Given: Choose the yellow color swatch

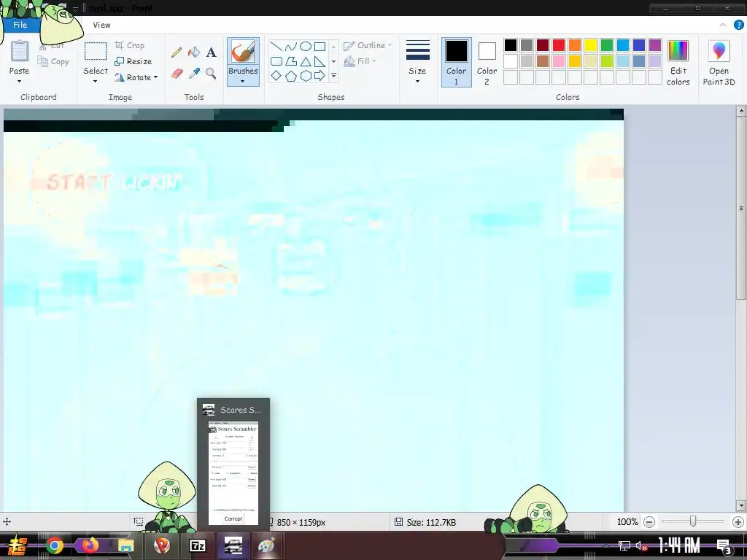Looking at the screenshot, I should tap(591, 45).
